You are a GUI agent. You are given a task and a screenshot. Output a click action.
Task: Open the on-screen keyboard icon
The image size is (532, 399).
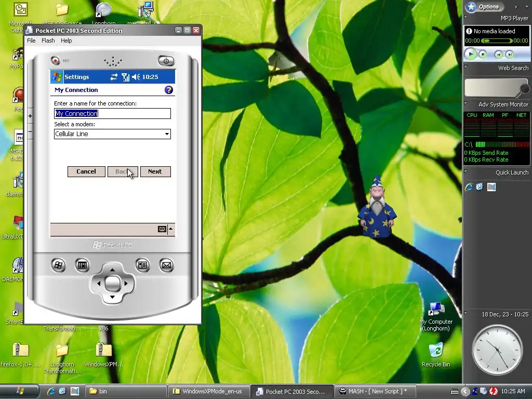(x=162, y=229)
